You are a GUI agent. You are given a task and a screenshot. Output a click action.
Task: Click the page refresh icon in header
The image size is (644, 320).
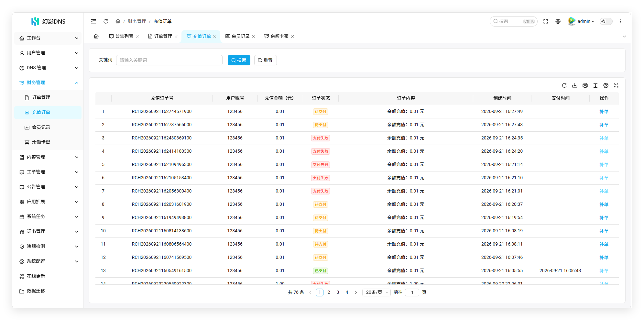click(x=106, y=21)
